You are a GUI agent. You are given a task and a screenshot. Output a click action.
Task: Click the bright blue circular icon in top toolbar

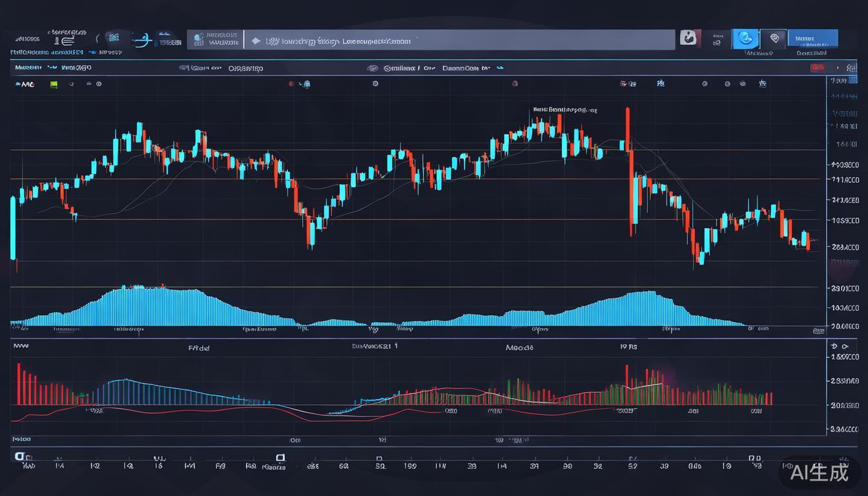[745, 39]
